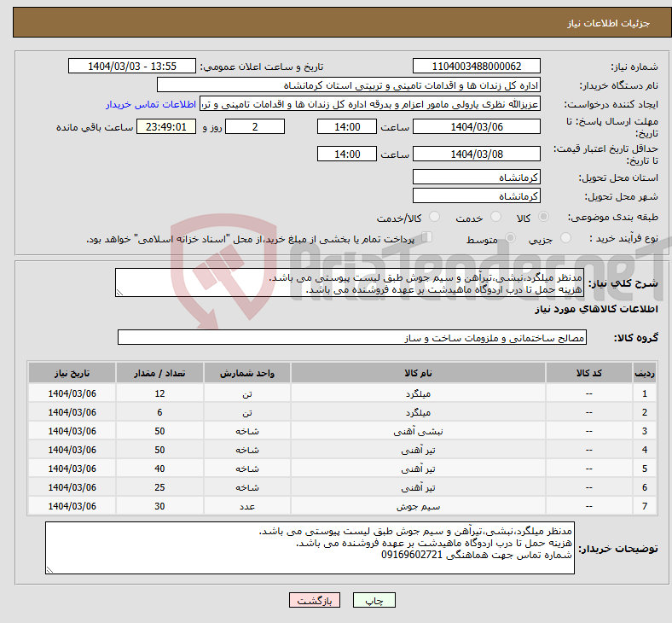Click the resize handle of توضیحات خریدار textarea
This screenshot has width=672, height=623.
(x=49, y=570)
